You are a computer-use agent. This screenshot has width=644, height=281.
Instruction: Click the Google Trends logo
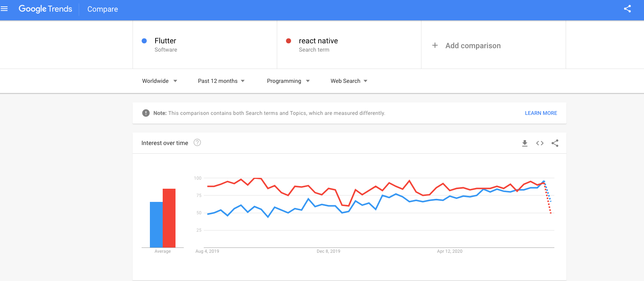(x=45, y=9)
